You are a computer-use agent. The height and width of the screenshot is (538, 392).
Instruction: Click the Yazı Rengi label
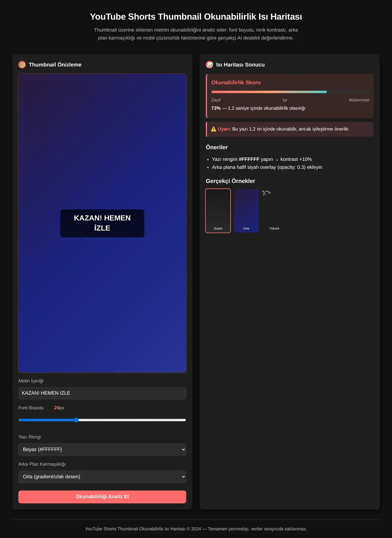pos(30,437)
